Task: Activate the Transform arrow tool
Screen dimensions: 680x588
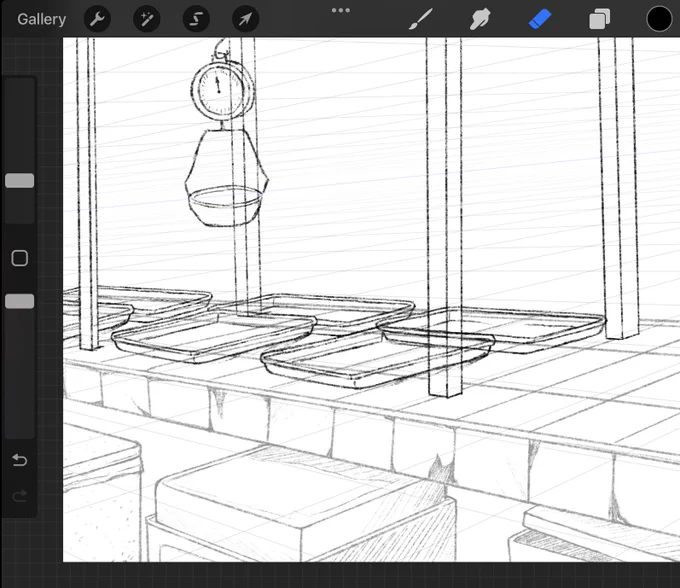Action: (245, 19)
